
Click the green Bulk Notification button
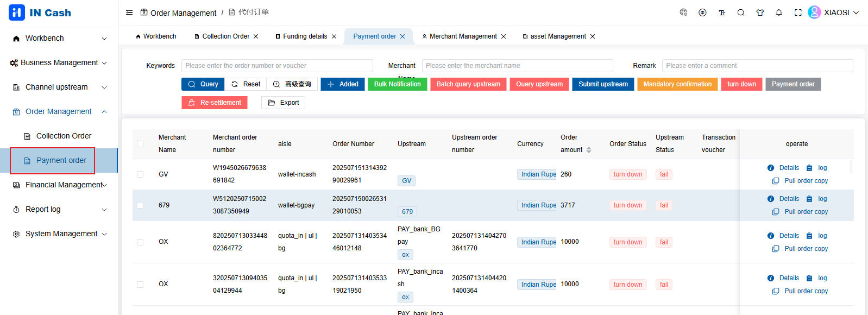pyautogui.click(x=397, y=84)
